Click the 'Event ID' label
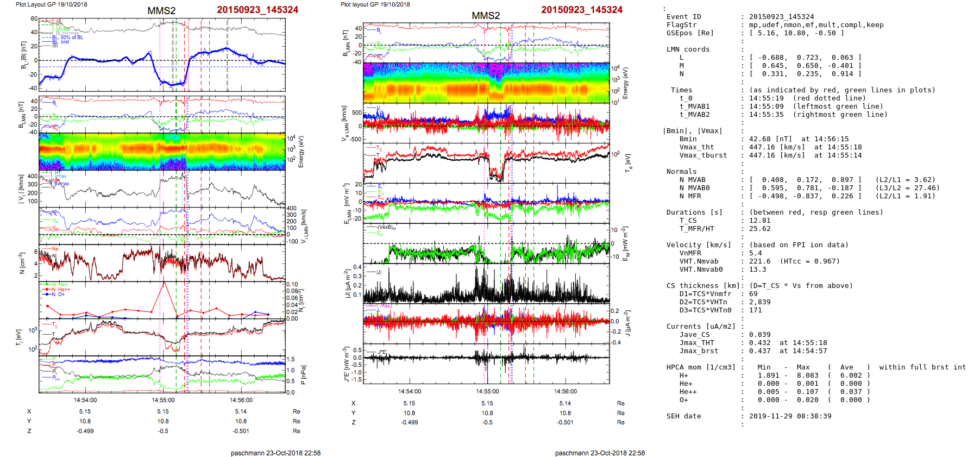 pos(684,17)
